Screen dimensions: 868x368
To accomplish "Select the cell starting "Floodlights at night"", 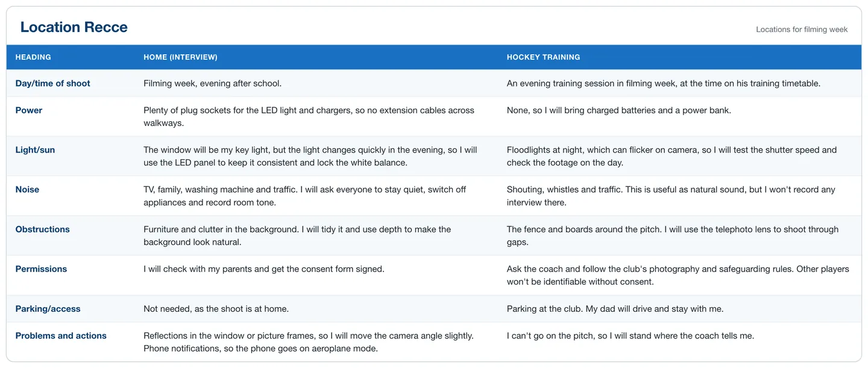I will pos(680,156).
